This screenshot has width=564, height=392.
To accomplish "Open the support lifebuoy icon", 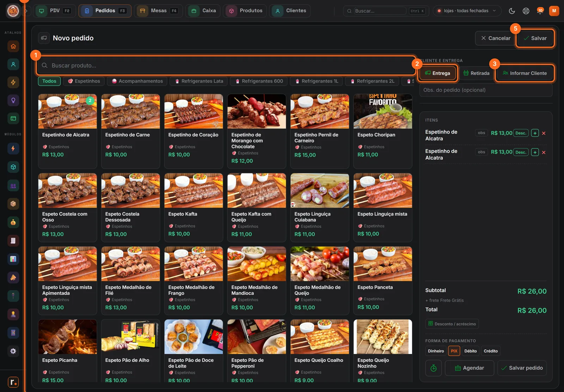I will click(x=526, y=11).
